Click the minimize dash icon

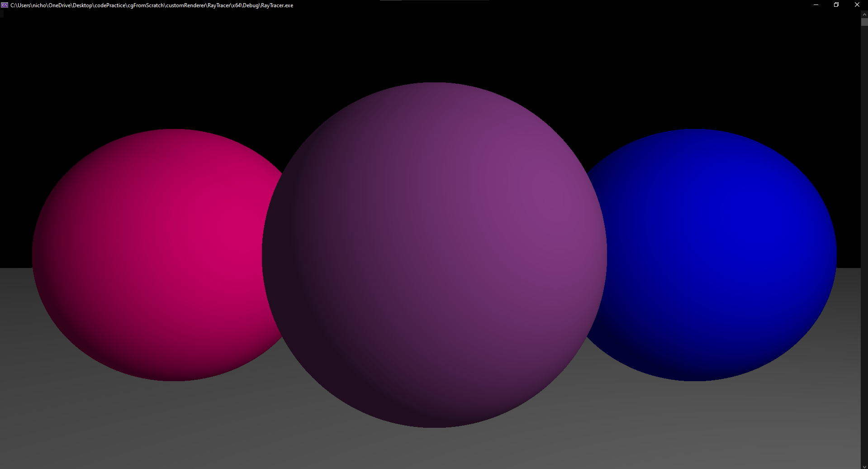click(816, 5)
